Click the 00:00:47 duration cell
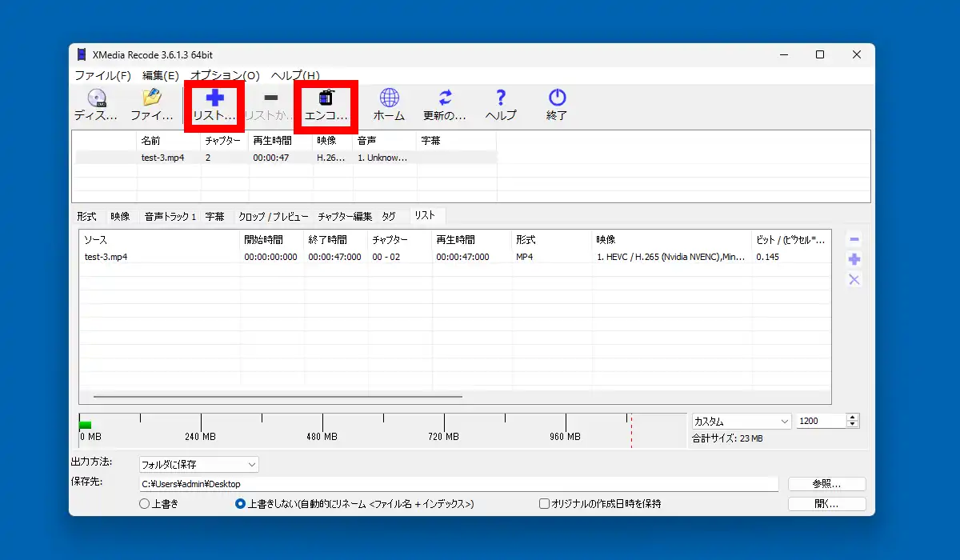This screenshot has height=560, width=960. point(271,158)
